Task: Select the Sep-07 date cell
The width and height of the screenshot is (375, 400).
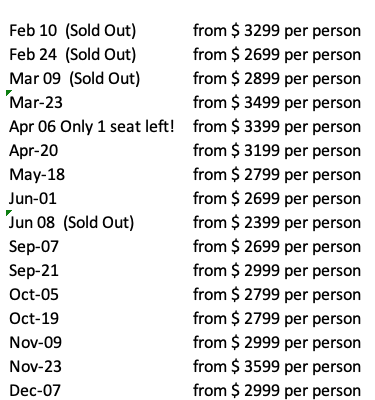Action: pyautogui.click(x=34, y=247)
